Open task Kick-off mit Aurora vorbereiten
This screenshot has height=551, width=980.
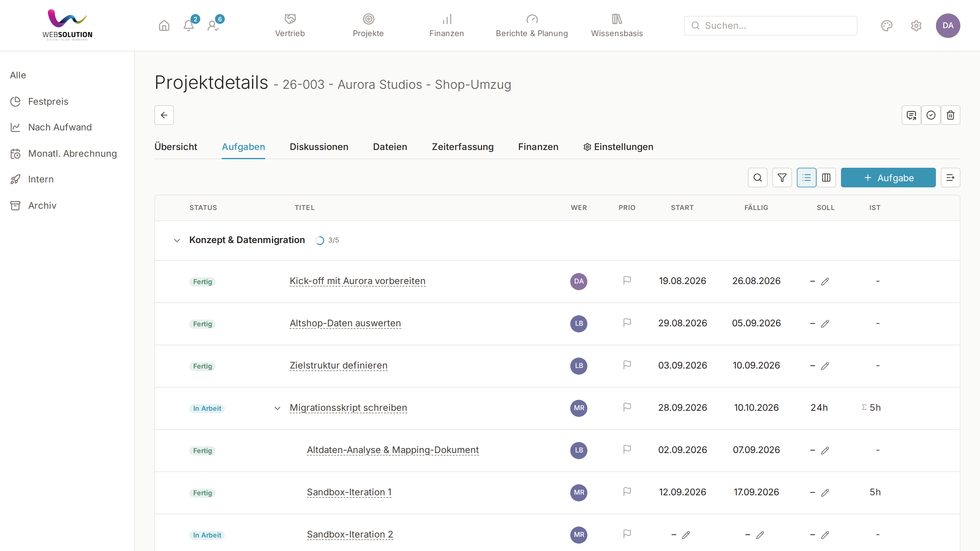(x=357, y=281)
